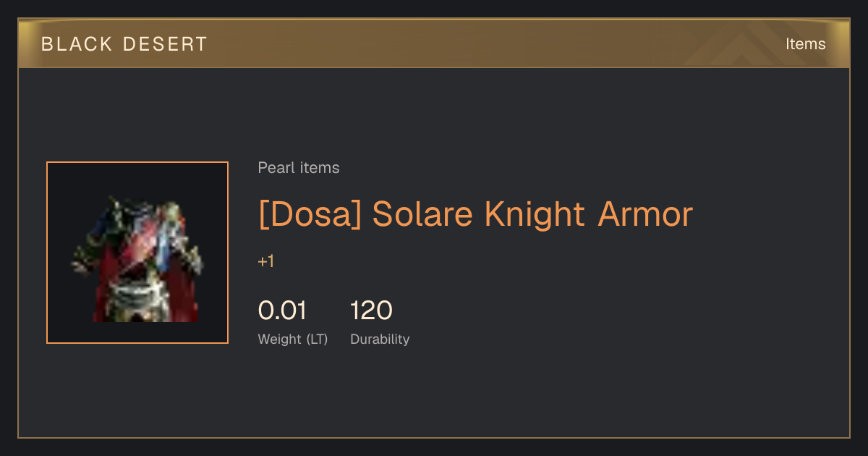The height and width of the screenshot is (456, 868).
Task: Click the gold header banner center
Action: point(434,43)
